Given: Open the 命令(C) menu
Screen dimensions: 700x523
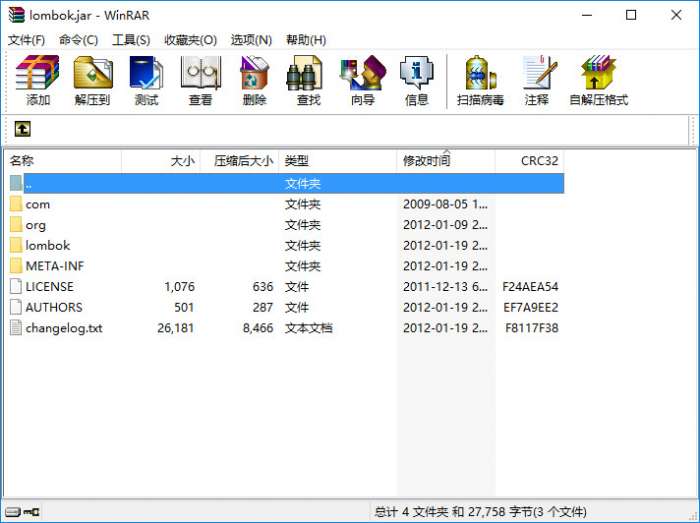Looking at the screenshot, I should pyautogui.click(x=78, y=40).
